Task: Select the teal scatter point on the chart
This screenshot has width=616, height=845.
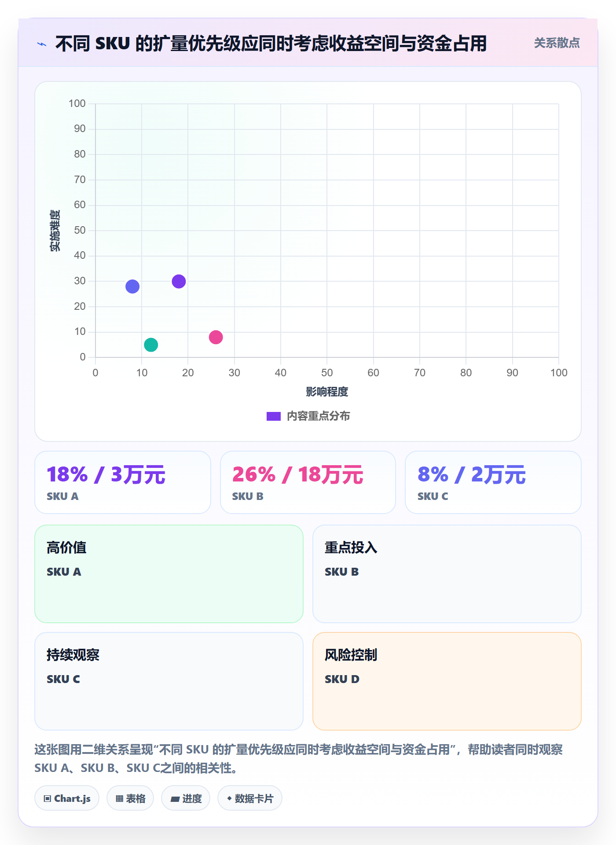Action: point(151,345)
